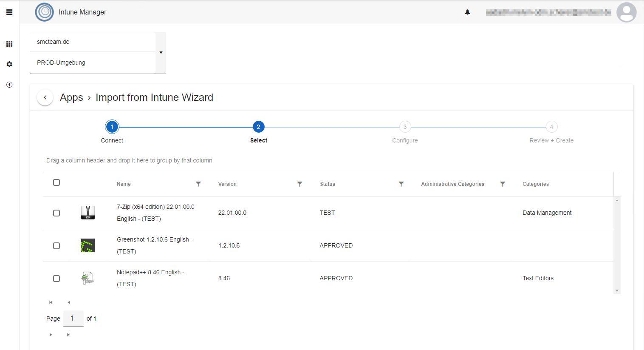Go to the previous page
Viewport: 644px width, 350px height.
(69, 302)
